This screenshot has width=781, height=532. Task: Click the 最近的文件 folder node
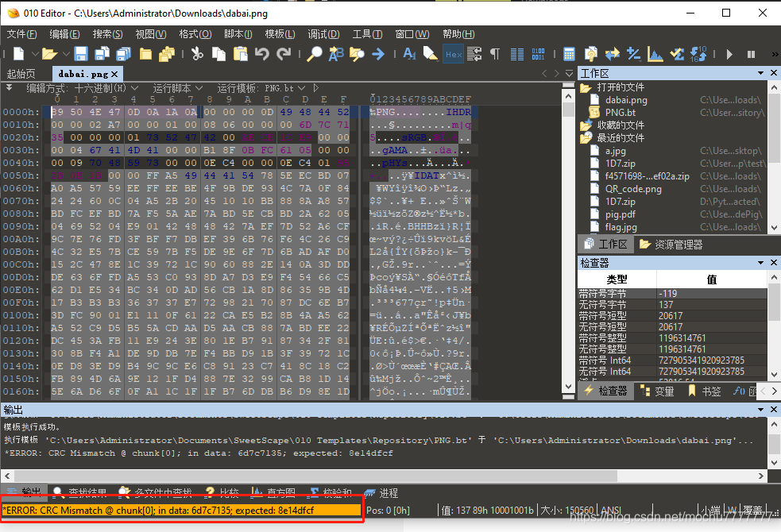click(x=621, y=138)
